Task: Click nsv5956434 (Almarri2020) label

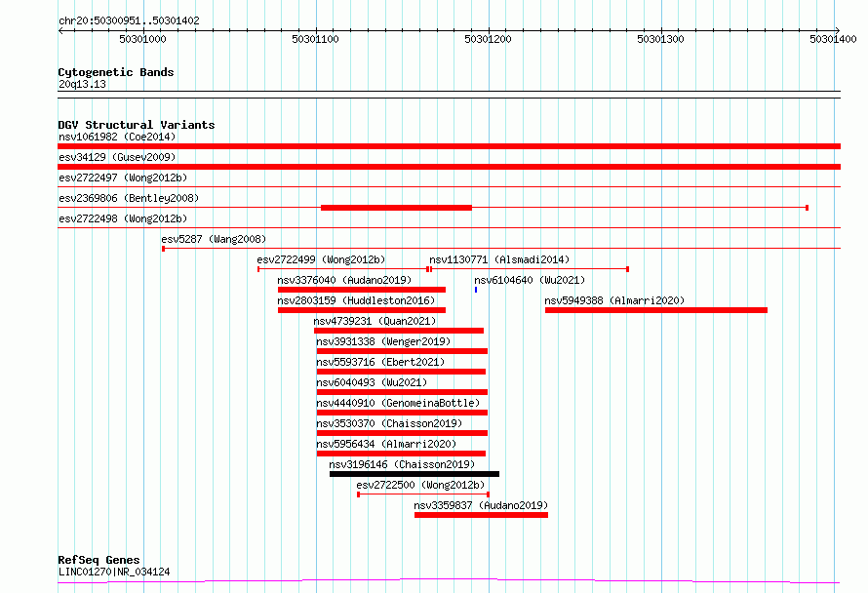Action: coord(386,444)
